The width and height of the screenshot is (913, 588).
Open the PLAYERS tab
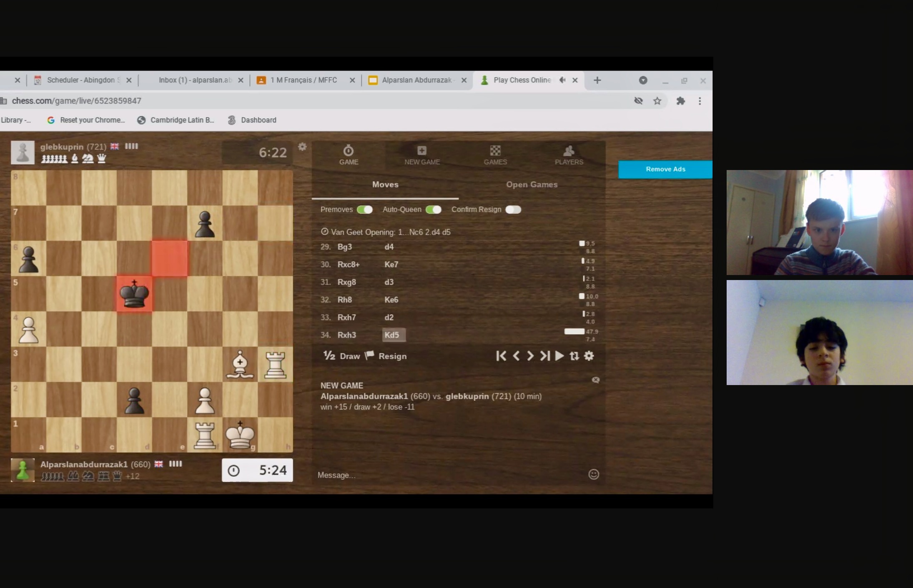[x=569, y=155]
